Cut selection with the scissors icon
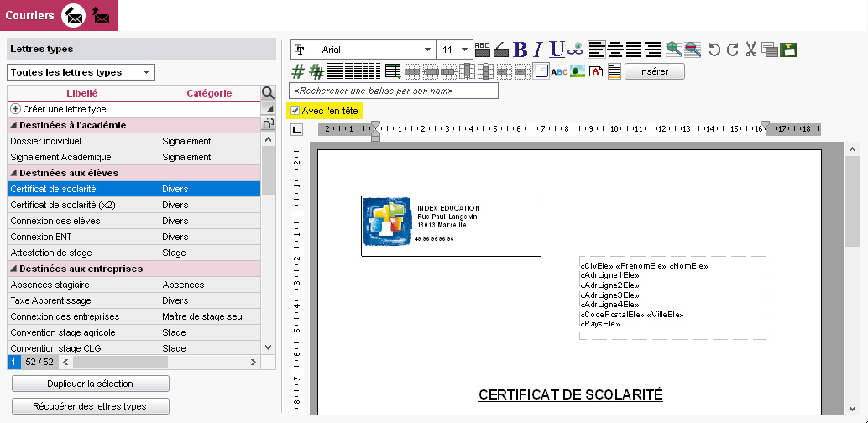 pos(750,50)
